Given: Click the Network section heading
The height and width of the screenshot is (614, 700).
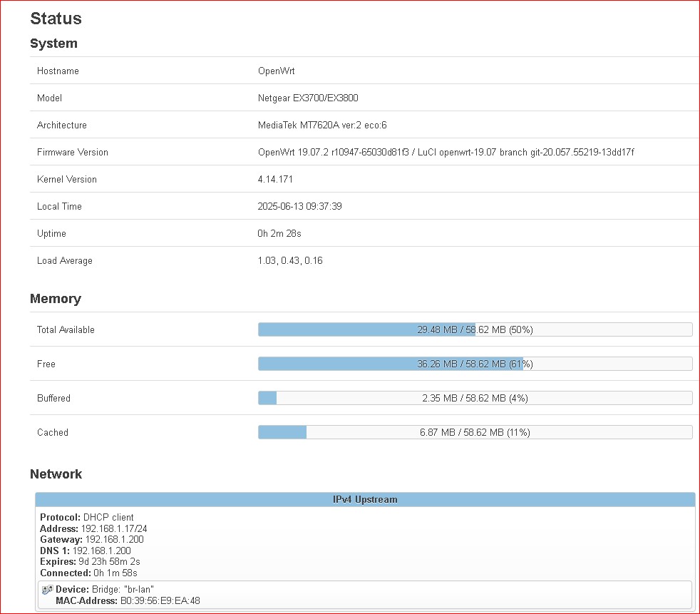Looking at the screenshot, I should [x=56, y=474].
